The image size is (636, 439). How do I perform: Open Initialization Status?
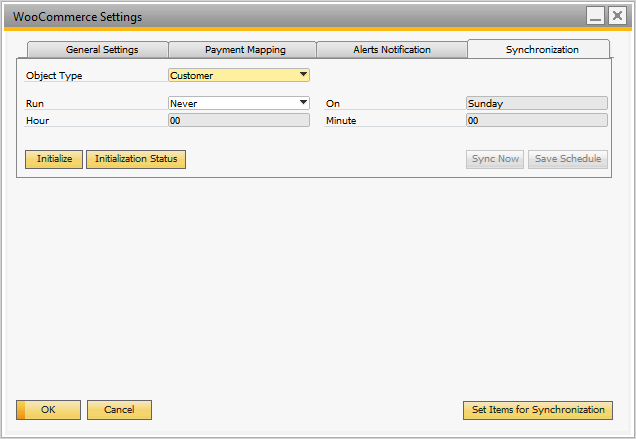point(136,159)
